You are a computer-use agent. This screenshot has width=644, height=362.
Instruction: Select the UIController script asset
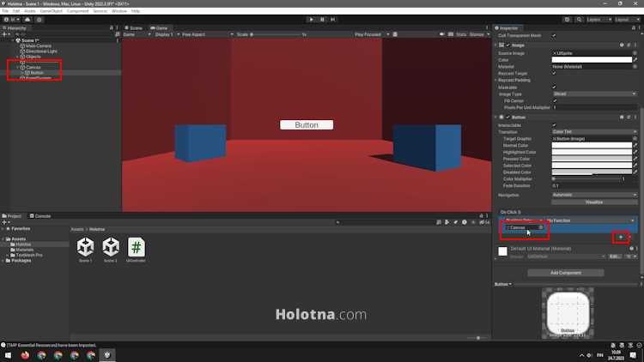coord(136,250)
